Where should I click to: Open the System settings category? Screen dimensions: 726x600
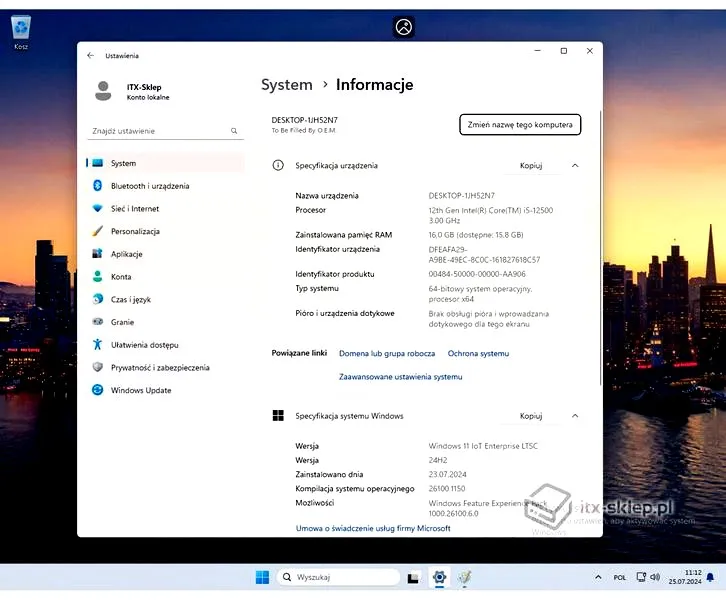(x=165, y=163)
